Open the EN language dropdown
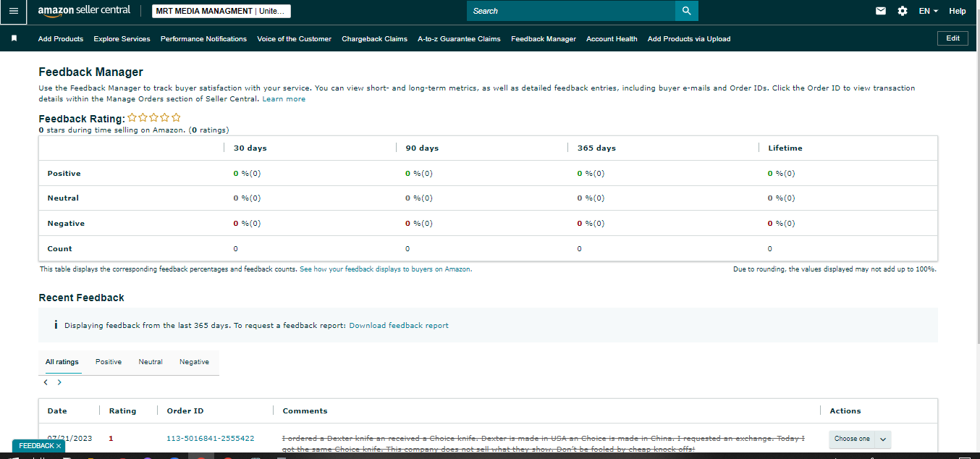This screenshot has width=980, height=459. (929, 11)
